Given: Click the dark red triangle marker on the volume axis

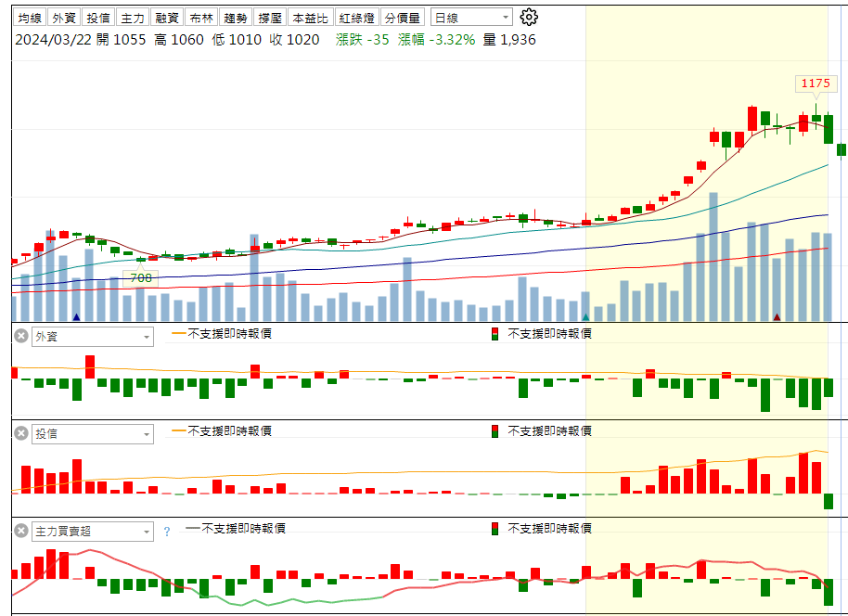Looking at the screenshot, I should 777,317.
